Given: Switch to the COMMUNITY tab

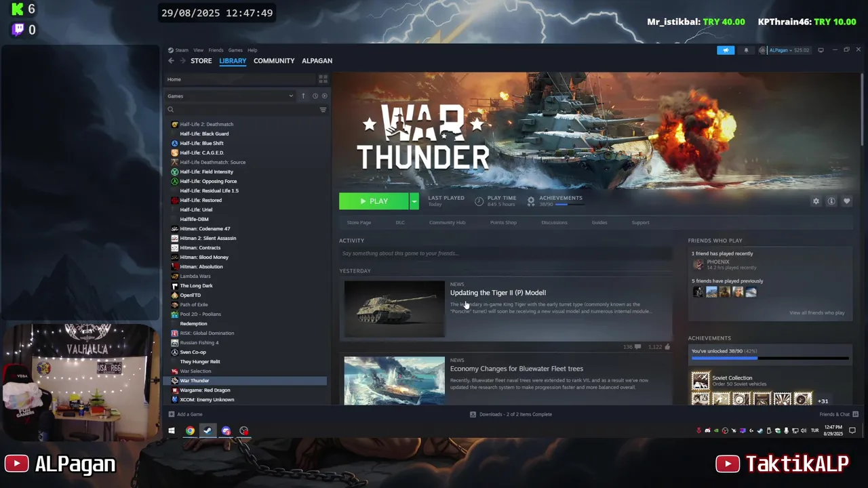Looking at the screenshot, I should tap(274, 61).
